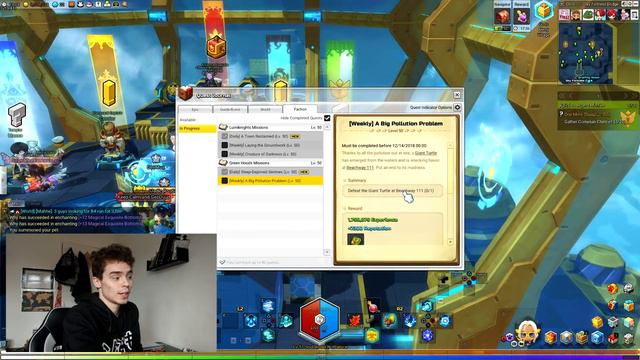Open the Beachway 111 map link
Screen dimensions: 640x360
coord(360,168)
